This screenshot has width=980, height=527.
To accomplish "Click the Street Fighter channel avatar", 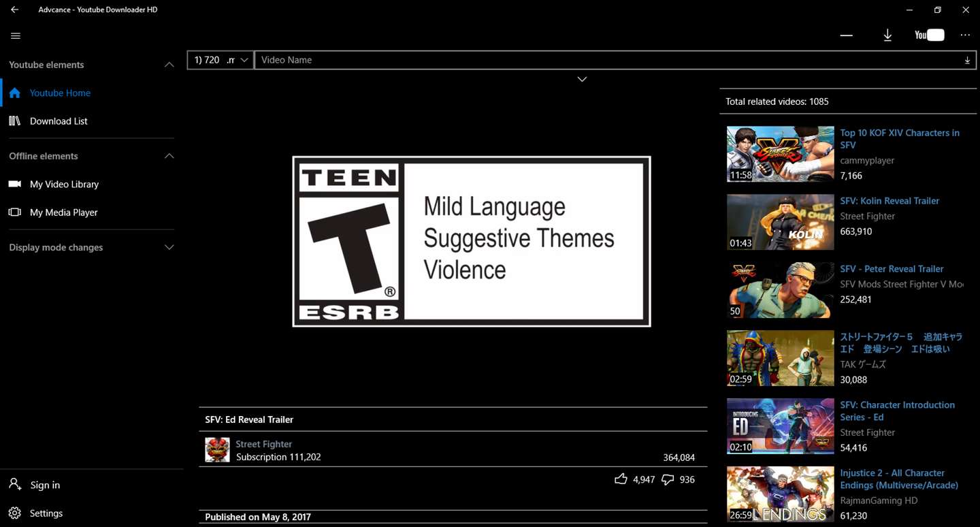I will 217,450.
